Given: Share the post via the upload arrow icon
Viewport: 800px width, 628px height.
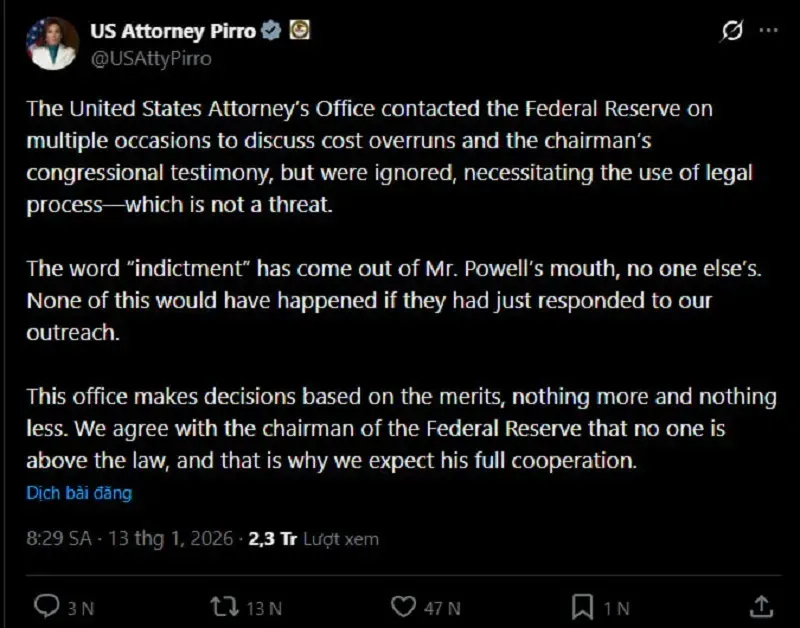Looking at the screenshot, I should coord(760,606).
